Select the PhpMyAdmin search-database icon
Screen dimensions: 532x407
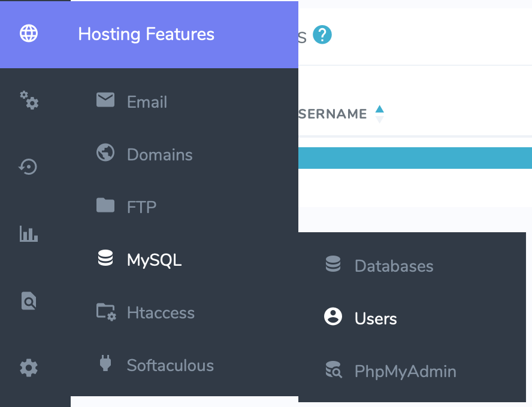point(333,370)
